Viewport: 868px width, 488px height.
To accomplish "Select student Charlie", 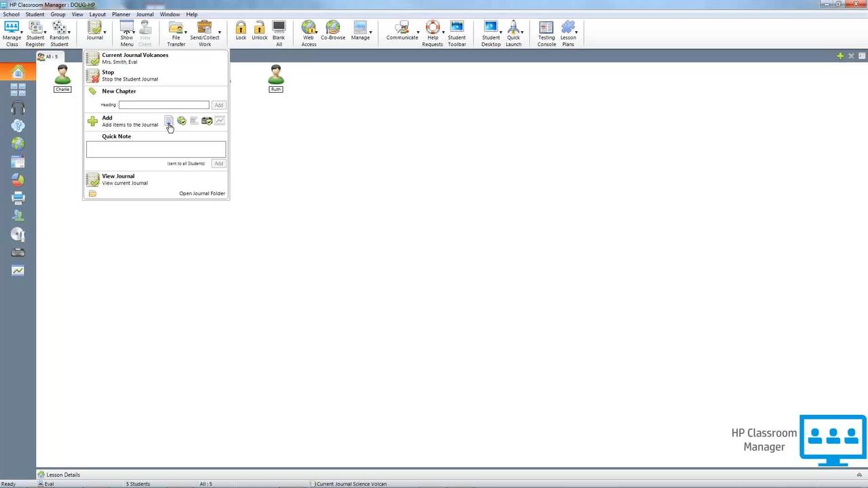I will point(62,79).
